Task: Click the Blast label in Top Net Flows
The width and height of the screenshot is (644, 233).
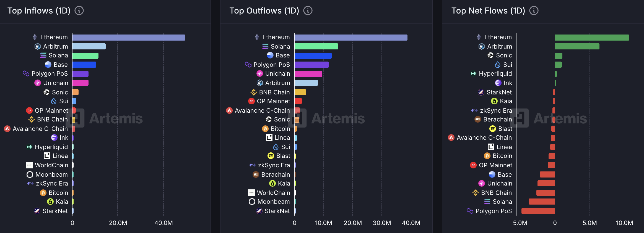Action: (x=505, y=129)
